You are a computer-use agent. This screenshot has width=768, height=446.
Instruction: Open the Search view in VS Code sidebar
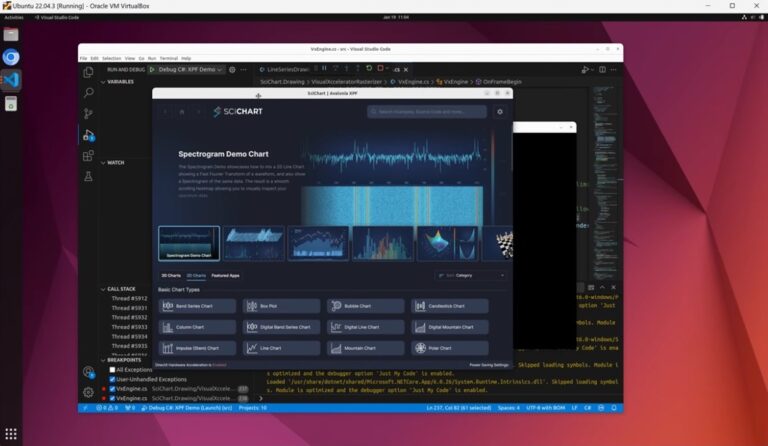click(x=88, y=93)
